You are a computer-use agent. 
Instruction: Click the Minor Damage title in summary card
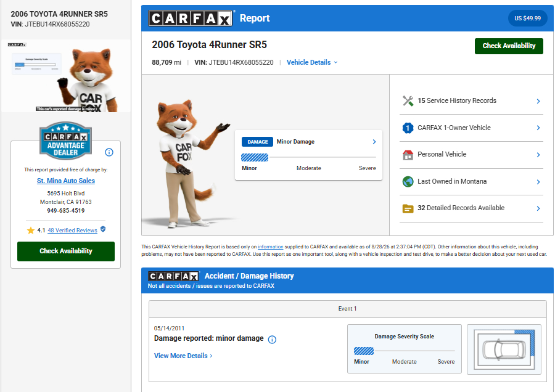[295, 142]
